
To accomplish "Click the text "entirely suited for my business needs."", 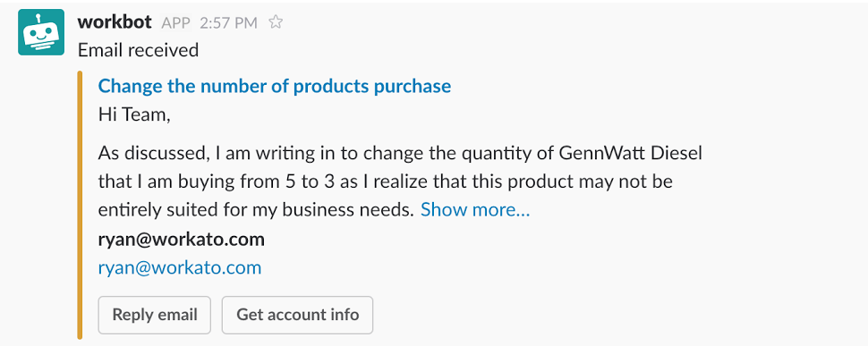I will pos(256,211).
